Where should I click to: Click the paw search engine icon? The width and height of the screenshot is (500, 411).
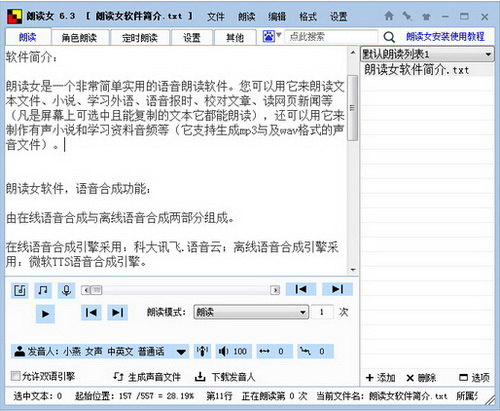pyautogui.click(x=269, y=36)
